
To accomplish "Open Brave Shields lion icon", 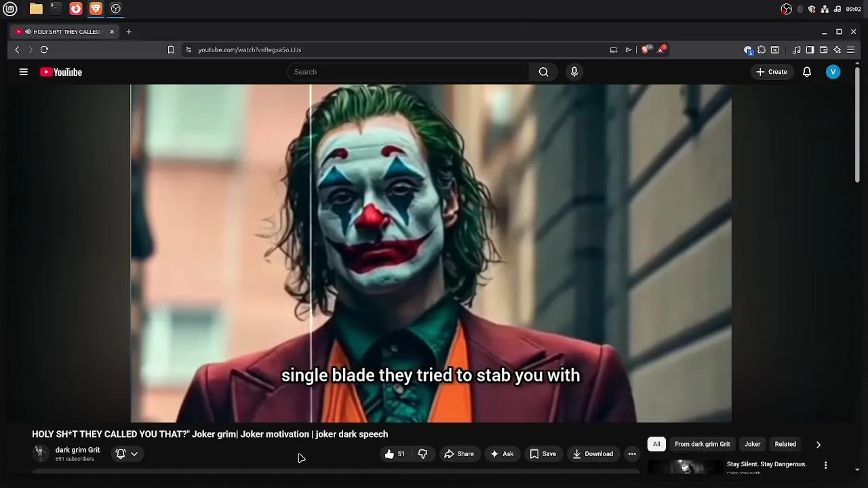I will click(647, 49).
